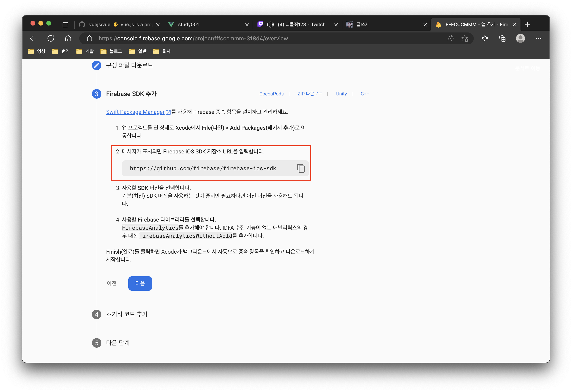Activate the Read Aloud icon

click(450, 38)
